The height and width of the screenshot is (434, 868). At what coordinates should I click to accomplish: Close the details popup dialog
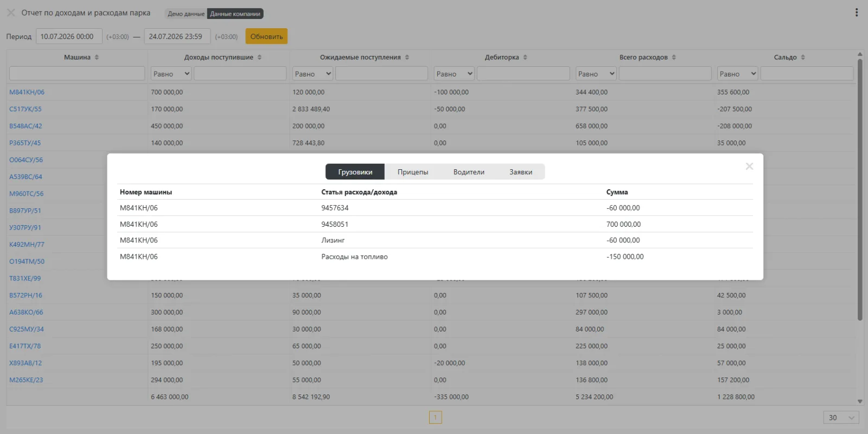[x=749, y=167]
